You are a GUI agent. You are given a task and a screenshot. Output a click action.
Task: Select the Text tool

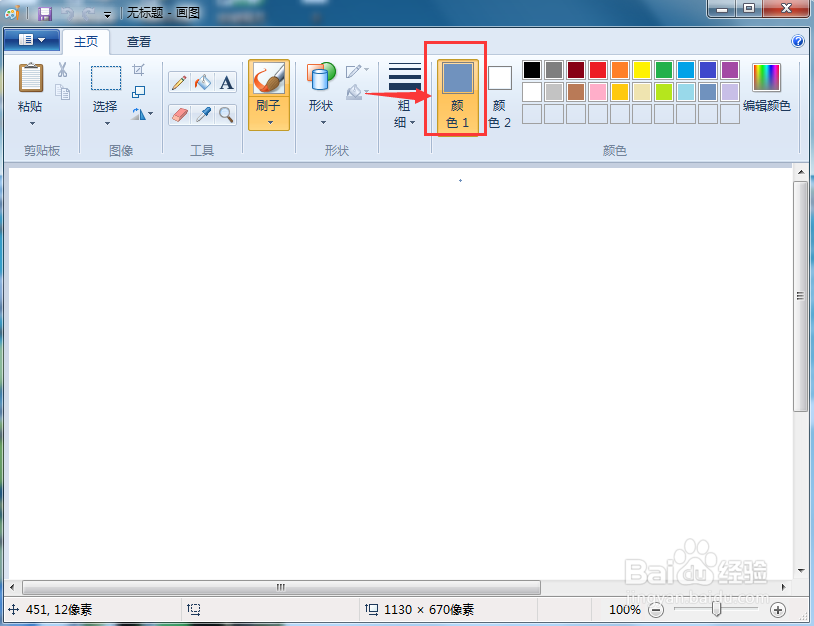pos(226,83)
